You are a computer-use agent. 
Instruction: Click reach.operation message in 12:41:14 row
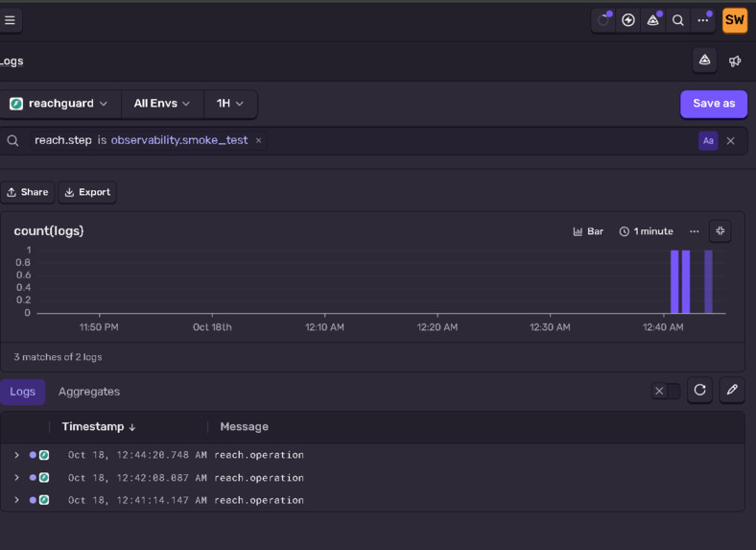(x=259, y=500)
